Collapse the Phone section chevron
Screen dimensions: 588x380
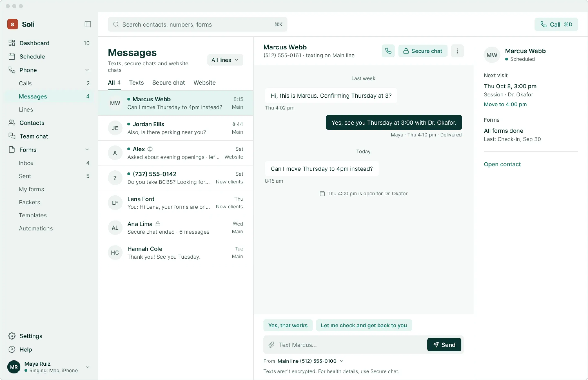coord(87,70)
